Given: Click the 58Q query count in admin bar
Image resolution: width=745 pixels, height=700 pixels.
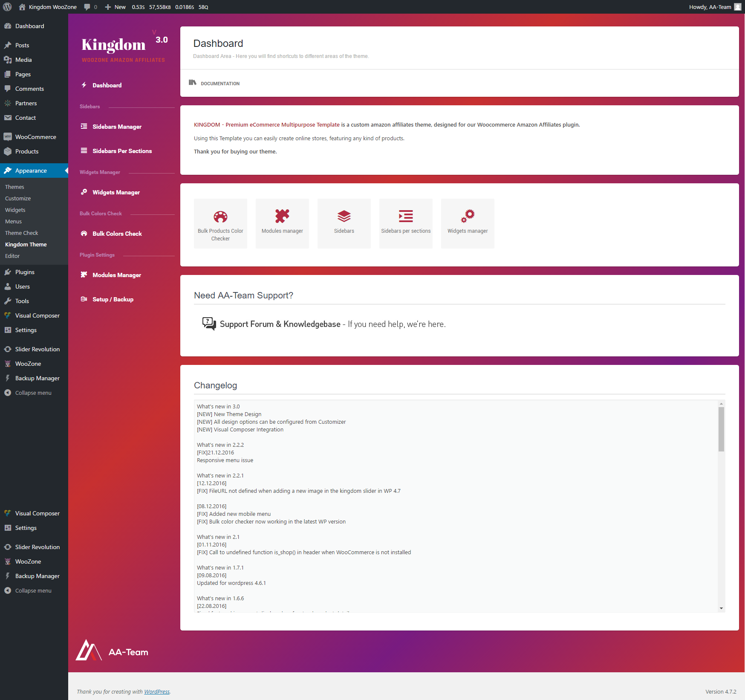Looking at the screenshot, I should click(x=203, y=7).
